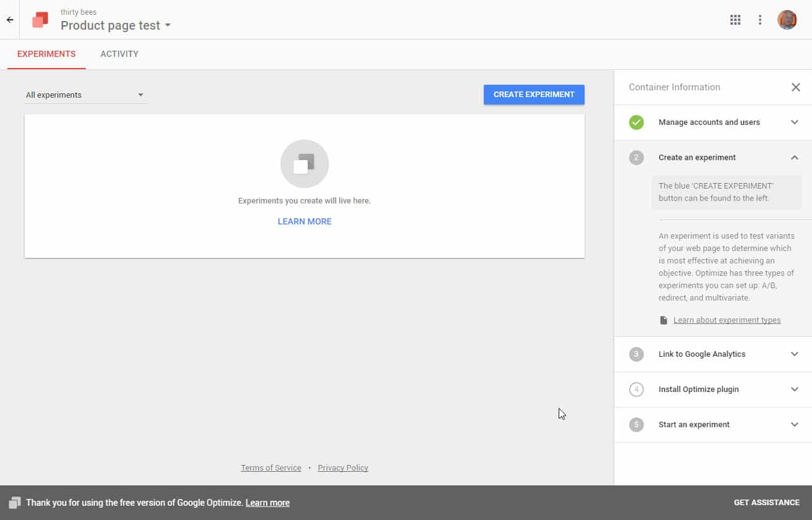Open the Learn More link in empty card
Image resolution: width=812 pixels, height=520 pixels.
point(305,221)
